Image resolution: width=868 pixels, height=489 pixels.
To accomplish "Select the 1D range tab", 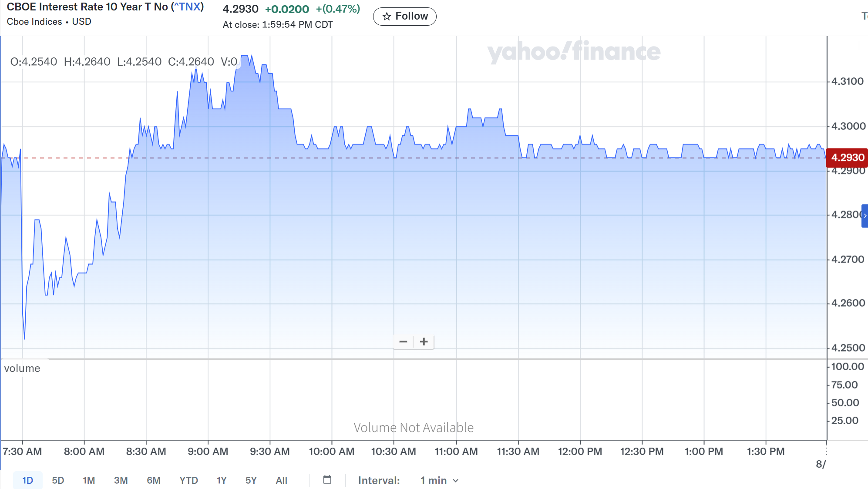I will pyautogui.click(x=28, y=480).
